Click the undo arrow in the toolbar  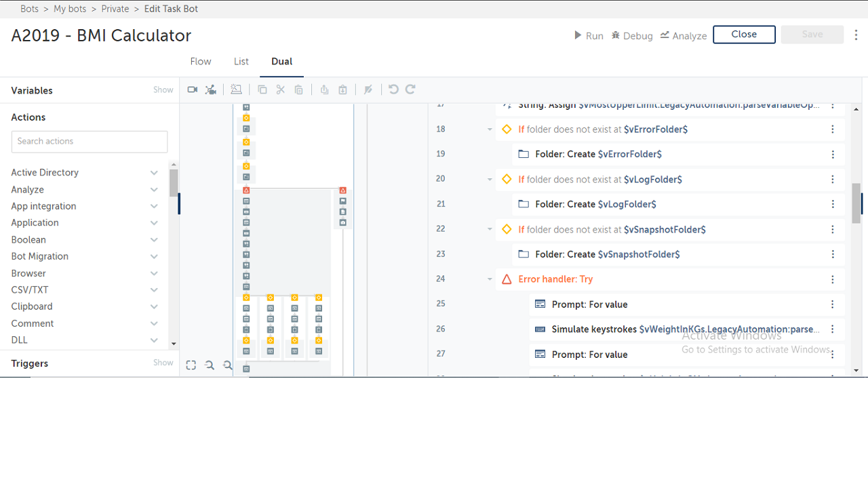pyautogui.click(x=393, y=89)
